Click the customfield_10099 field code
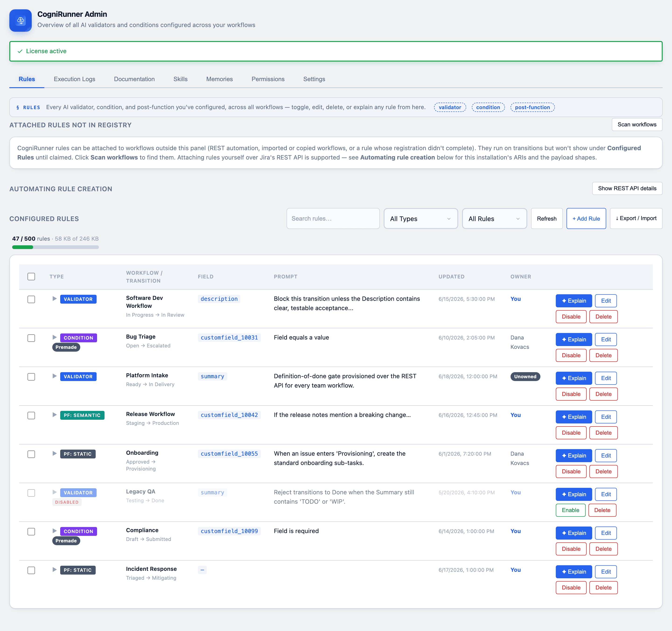The width and height of the screenshot is (672, 631). coord(229,531)
